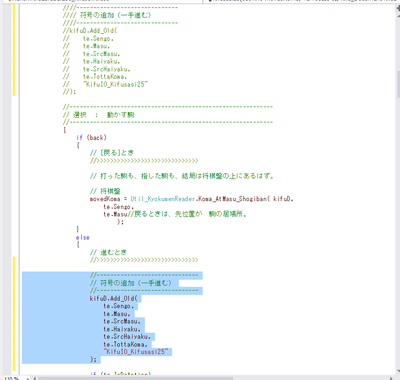Click the horizontal scrollbar's left arrow
This screenshot has height=380, width=400.
[34, 378]
